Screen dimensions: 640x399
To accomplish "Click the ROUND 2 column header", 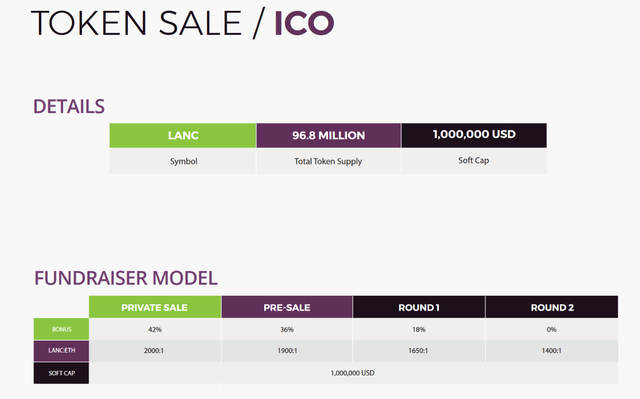I will 552,307.
